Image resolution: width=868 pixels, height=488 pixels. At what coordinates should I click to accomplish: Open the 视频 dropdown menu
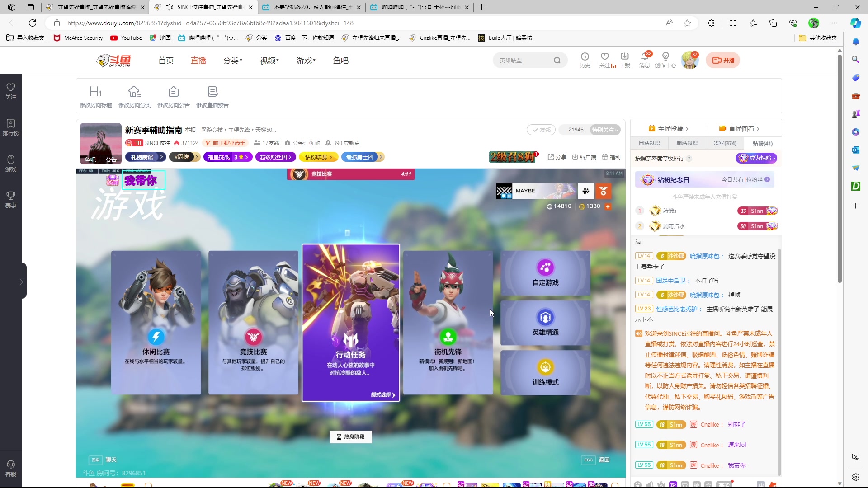tap(269, 61)
